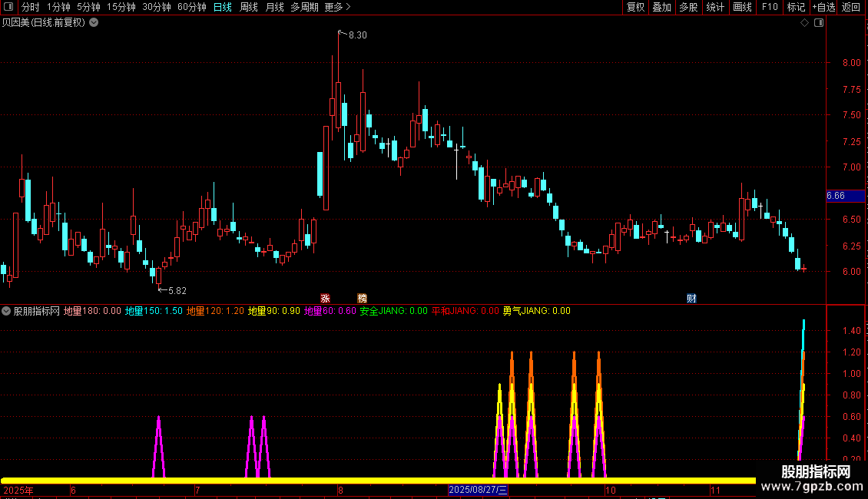Click the 2025年 label on time axis
Viewport: 868px width, 499px height.
pyautogui.click(x=18, y=490)
